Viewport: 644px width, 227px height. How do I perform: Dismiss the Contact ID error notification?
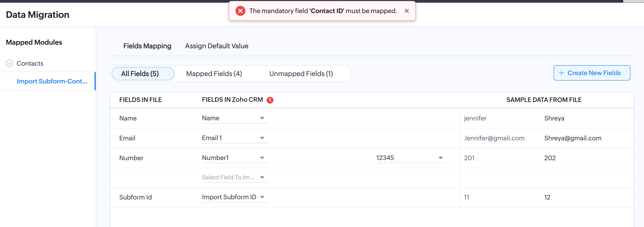click(x=407, y=11)
